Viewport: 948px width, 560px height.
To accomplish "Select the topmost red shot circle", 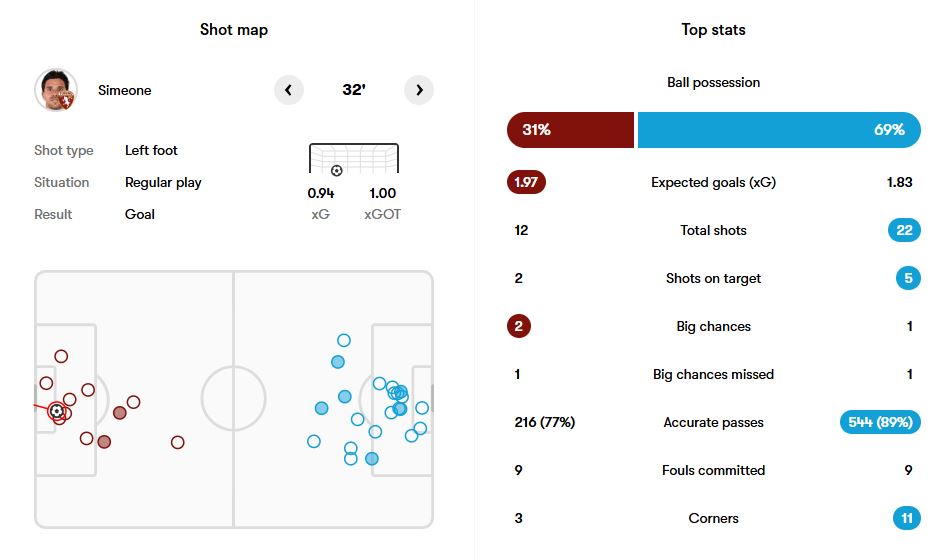I will pos(61,356).
